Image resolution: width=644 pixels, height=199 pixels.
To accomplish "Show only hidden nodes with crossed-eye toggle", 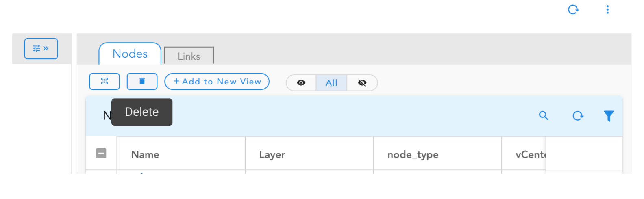I will click(362, 83).
